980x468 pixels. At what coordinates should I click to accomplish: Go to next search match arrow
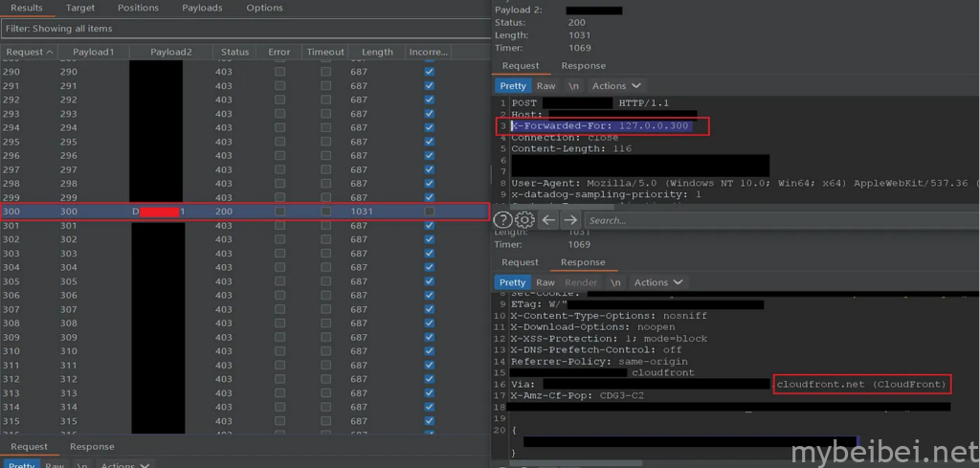click(570, 220)
